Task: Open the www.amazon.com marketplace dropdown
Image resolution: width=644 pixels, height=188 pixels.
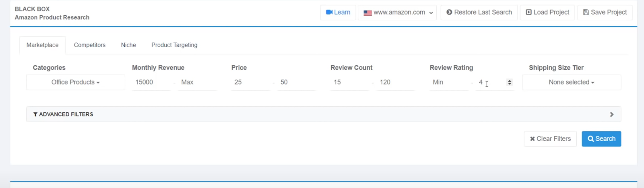Action: click(397, 13)
